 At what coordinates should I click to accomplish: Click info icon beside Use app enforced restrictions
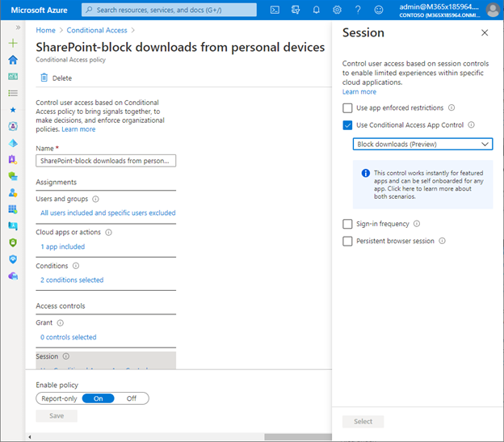coord(451,107)
